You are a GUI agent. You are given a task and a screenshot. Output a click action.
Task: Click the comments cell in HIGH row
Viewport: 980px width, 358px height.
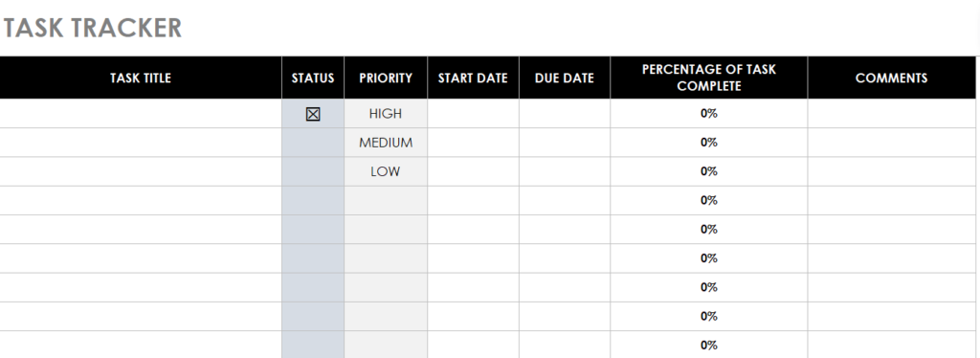891,114
